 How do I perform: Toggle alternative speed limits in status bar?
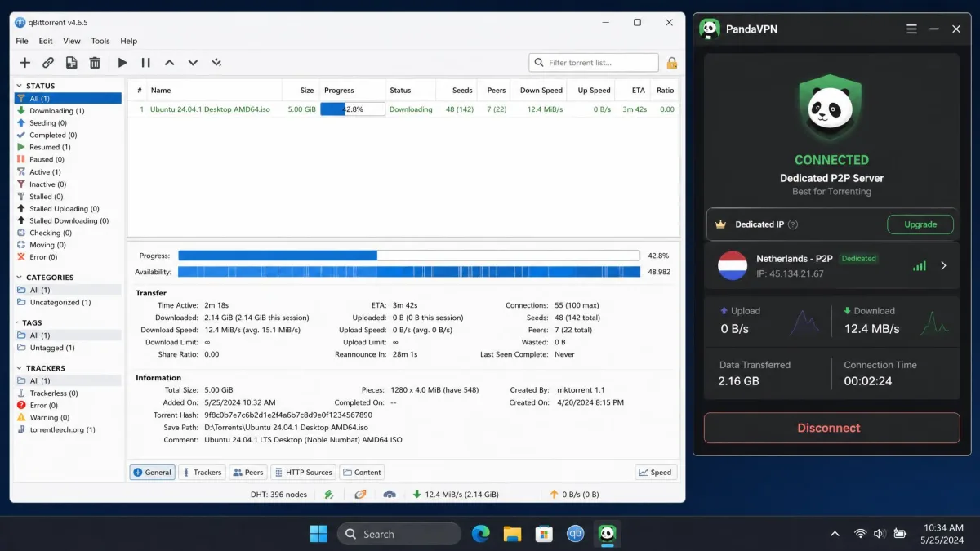(x=390, y=494)
